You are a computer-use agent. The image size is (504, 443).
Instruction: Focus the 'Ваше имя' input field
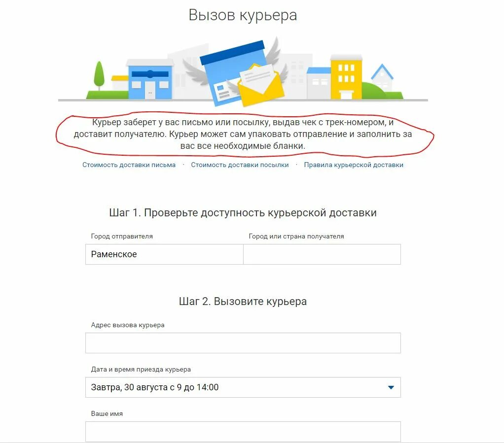tap(243, 432)
